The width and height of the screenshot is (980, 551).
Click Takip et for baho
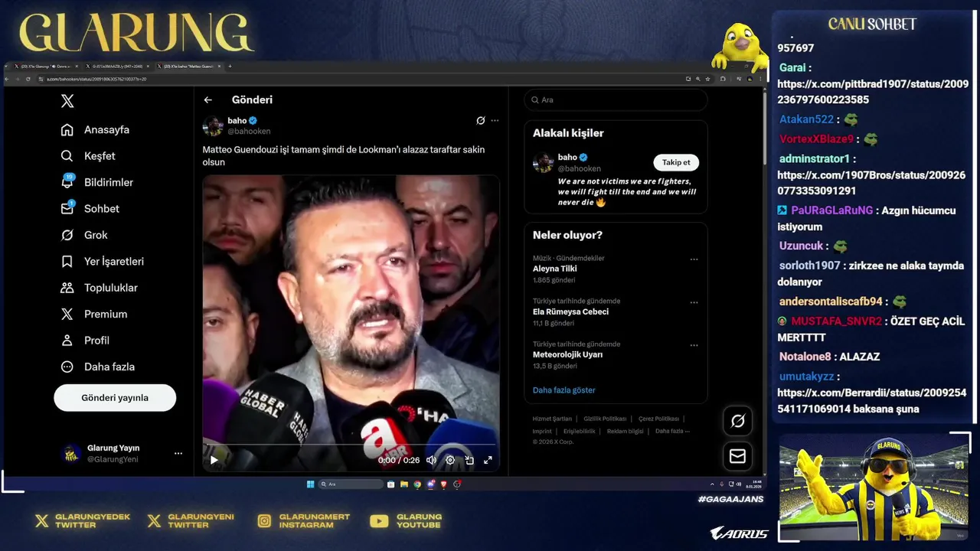[676, 162]
